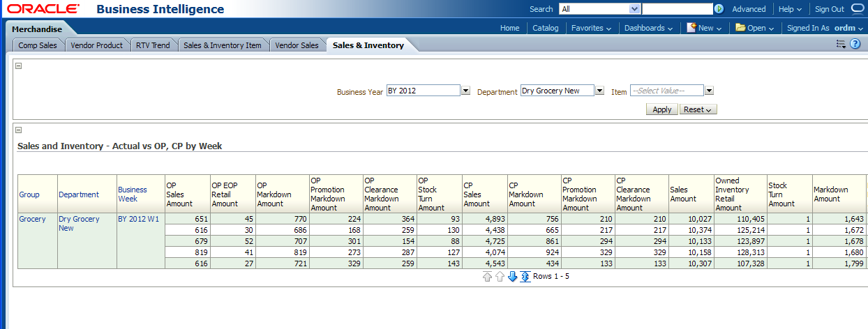Click the New document icon

(691, 28)
